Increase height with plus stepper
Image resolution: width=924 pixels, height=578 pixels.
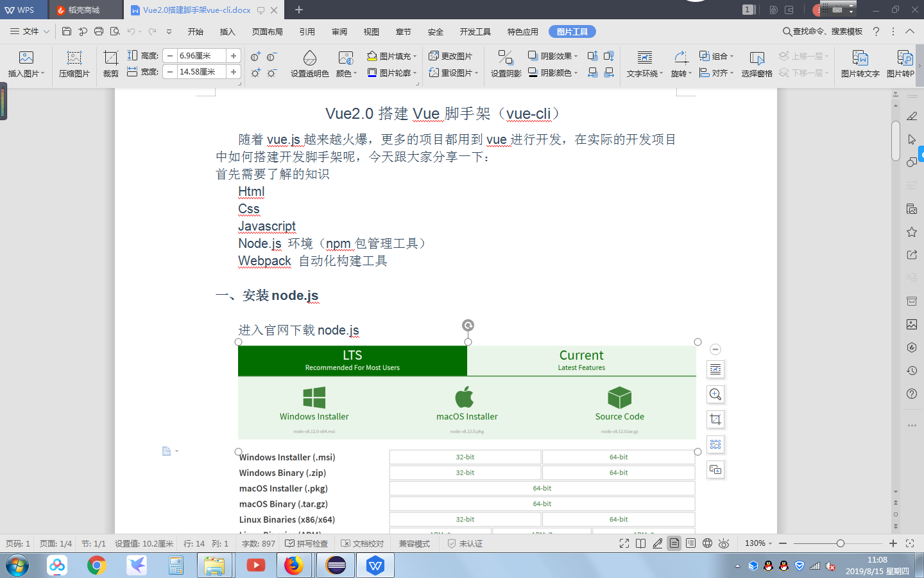point(234,56)
